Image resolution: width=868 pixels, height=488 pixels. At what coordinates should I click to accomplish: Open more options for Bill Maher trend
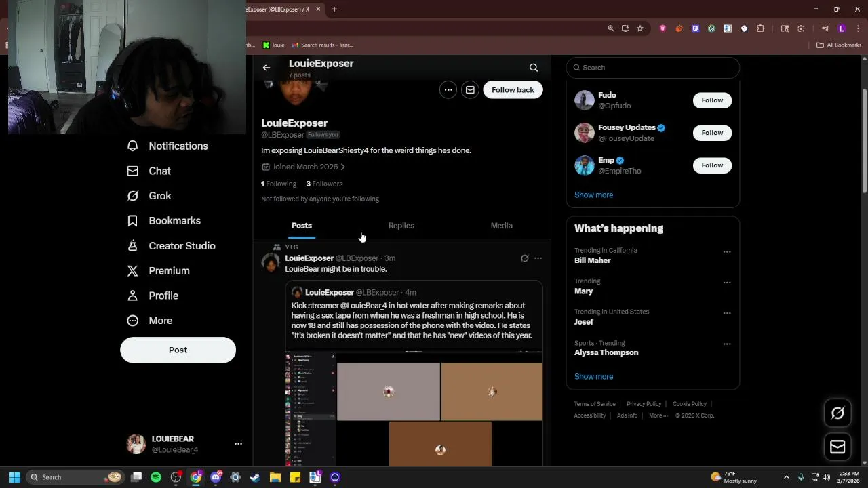727,251
